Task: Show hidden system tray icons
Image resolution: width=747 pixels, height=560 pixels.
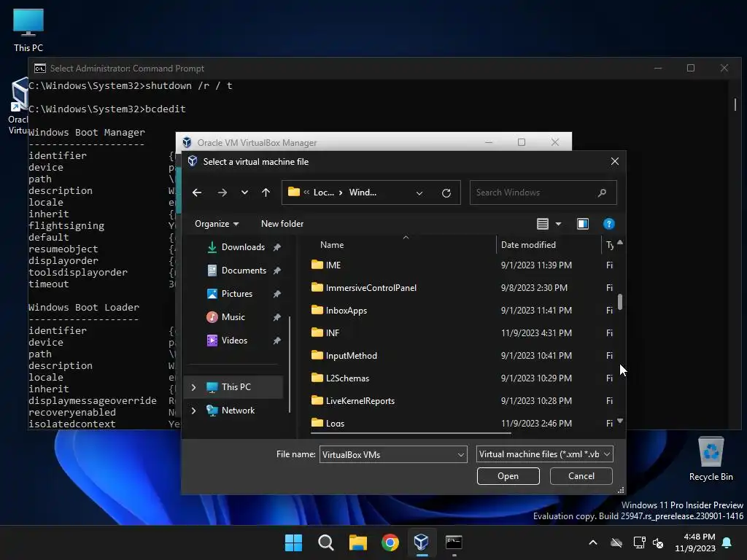Action: [592, 542]
